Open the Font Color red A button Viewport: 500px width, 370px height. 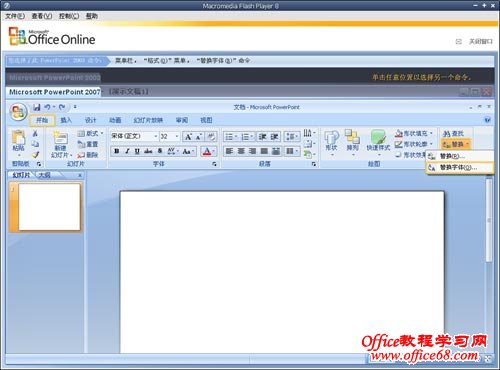209,151
